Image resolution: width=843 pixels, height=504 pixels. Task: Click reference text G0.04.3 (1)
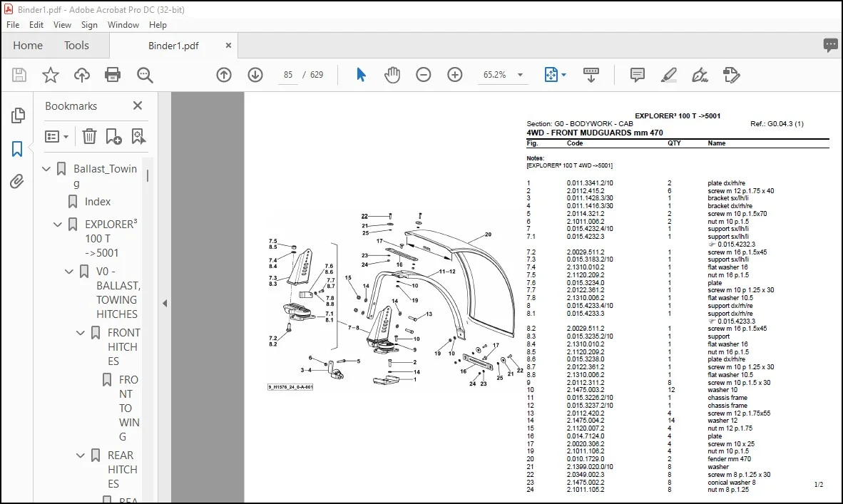pyautogui.click(x=785, y=123)
